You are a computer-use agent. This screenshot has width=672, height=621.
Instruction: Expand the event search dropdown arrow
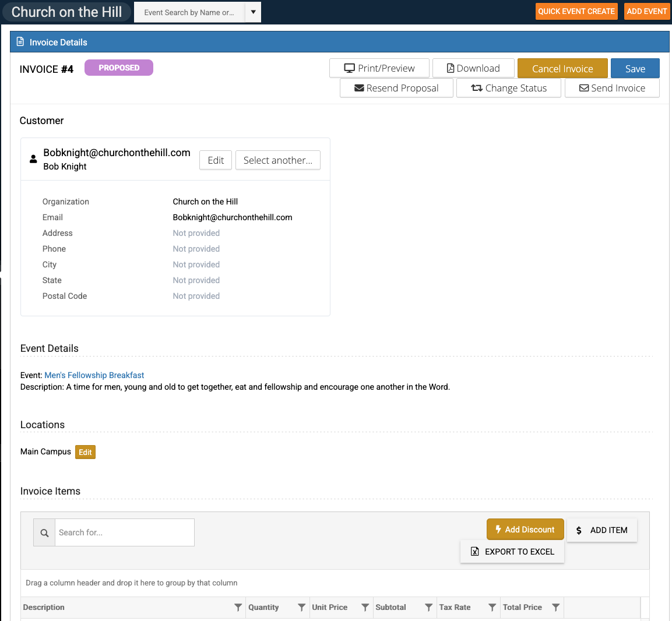point(253,12)
